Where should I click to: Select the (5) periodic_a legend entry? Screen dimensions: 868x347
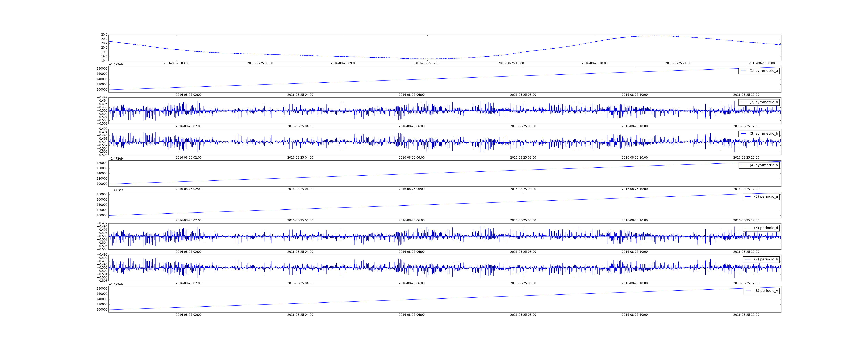(766, 196)
